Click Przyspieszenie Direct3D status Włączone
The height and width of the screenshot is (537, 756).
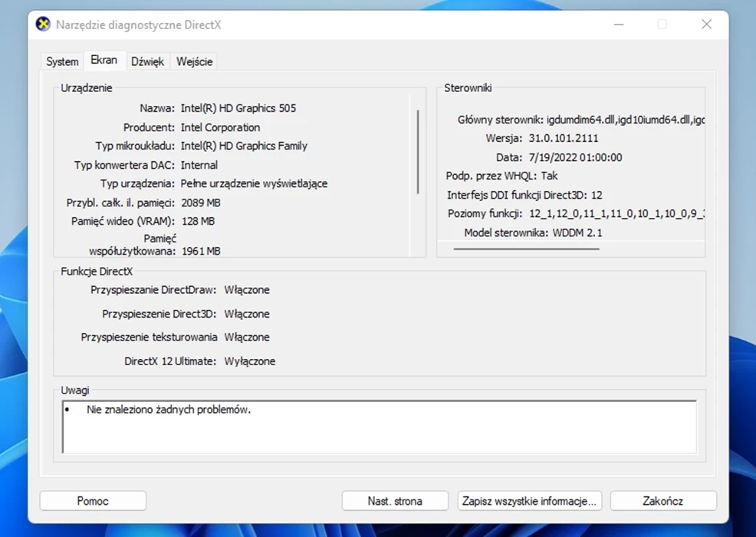click(247, 314)
